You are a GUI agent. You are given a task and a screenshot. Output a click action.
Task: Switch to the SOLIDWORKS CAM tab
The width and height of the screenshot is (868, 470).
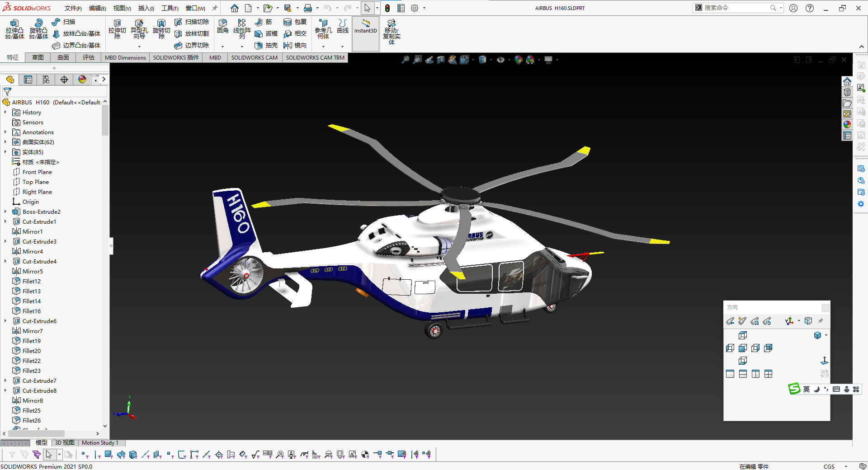pyautogui.click(x=254, y=57)
